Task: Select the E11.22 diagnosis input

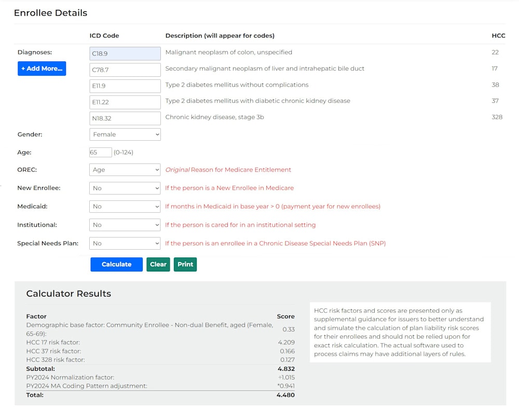Action: tap(125, 102)
